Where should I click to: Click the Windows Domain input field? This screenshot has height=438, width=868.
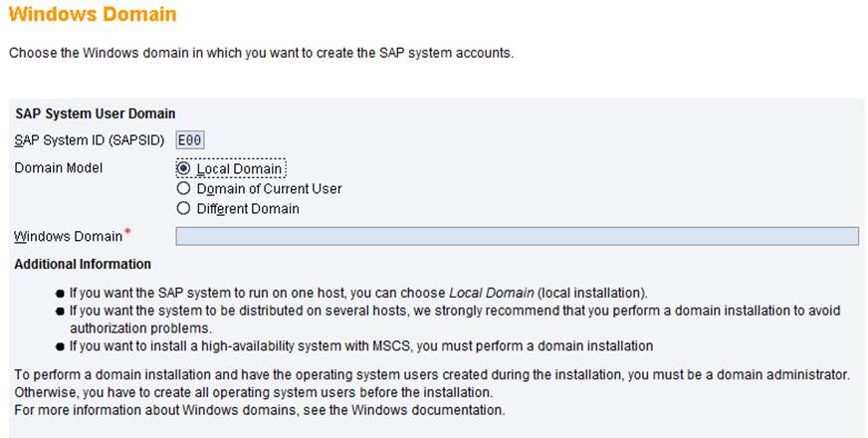click(x=517, y=236)
